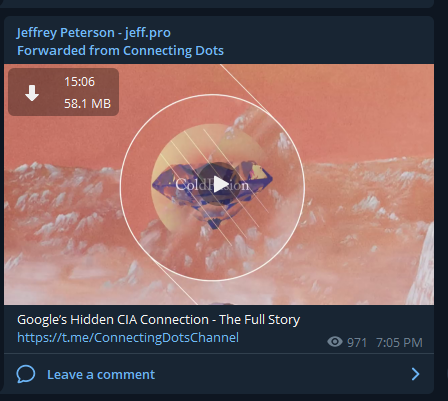Click the Google's Hidden CIA Connection caption
This screenshot has width=448, height=401.
click(x=159, y=319)
